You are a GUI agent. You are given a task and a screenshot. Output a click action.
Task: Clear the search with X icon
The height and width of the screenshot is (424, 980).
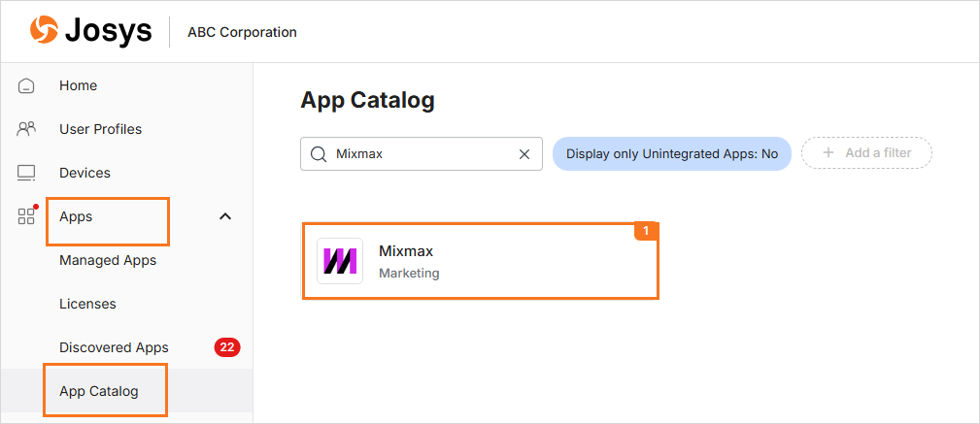coord(524,154)
